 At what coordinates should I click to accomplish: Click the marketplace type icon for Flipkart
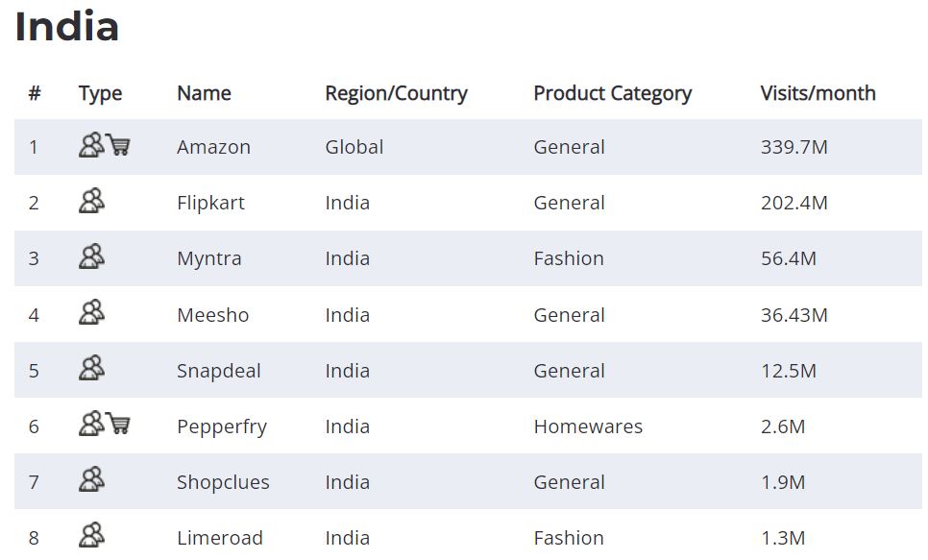pos(91,201)
